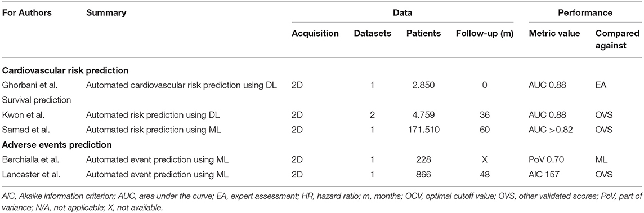Click the Acquisition subheader
644x213 pixels.
pyautogui.click(x=315, y=34)
